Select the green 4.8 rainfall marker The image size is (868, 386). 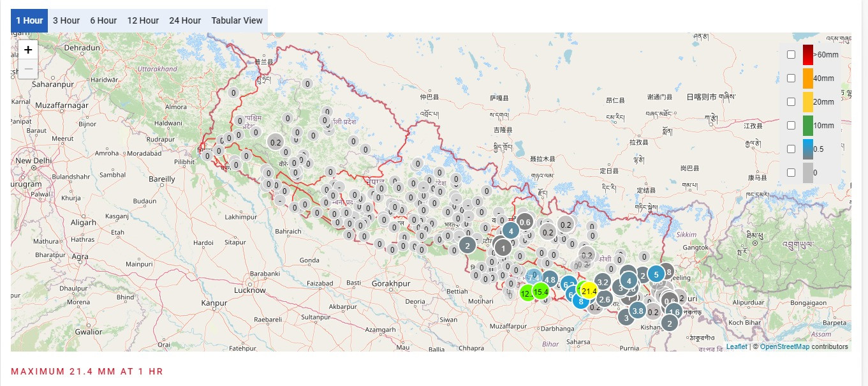[x=550, y=279]
